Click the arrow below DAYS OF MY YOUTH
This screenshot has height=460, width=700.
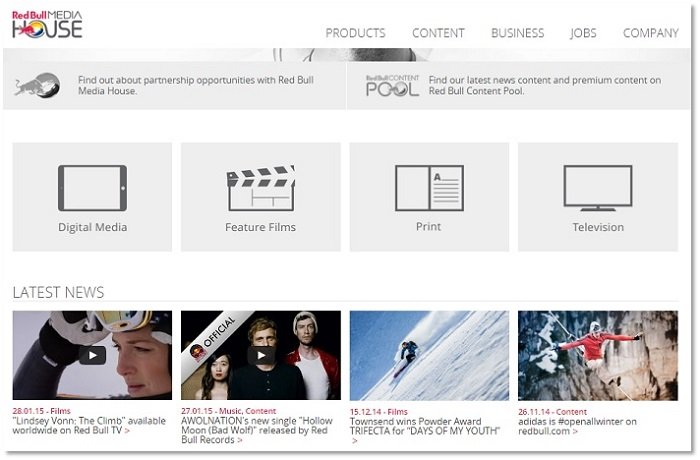[x=355, y=441]
